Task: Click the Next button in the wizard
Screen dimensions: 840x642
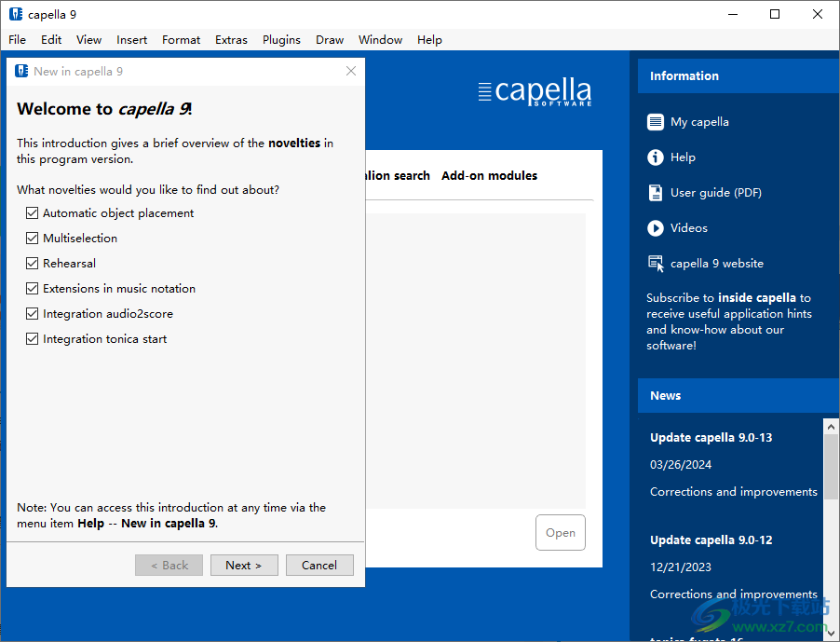Action: [x=244, y=565]
